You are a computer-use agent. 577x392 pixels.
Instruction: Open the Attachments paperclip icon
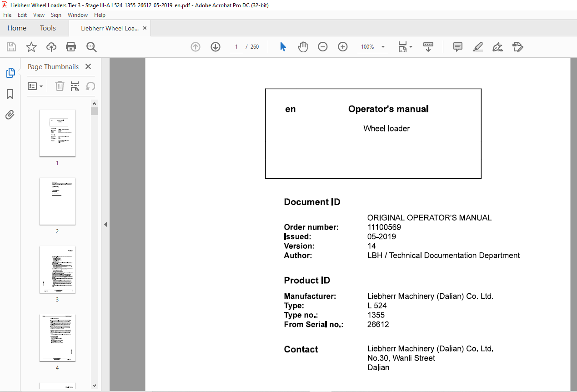tap(10, 115)
